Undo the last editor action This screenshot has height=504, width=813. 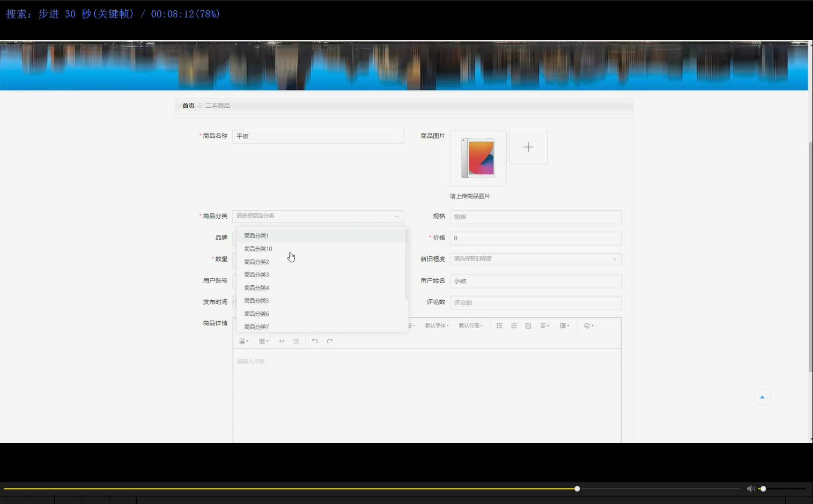(315, 341)
